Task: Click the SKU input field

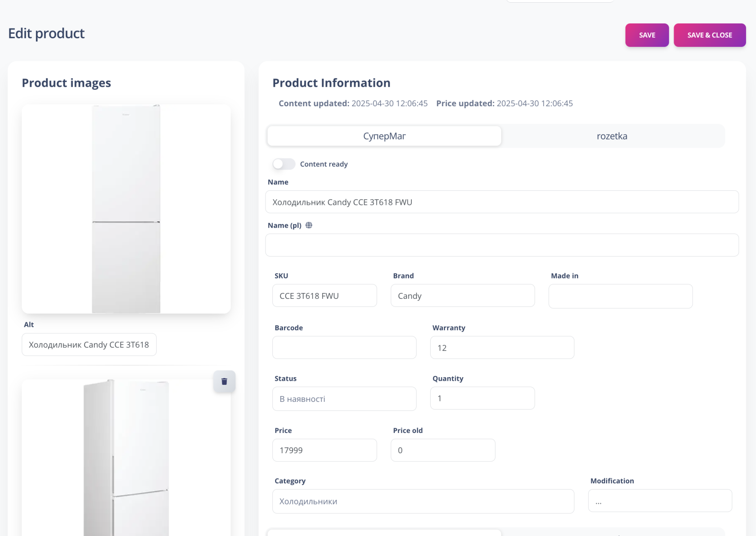Action: (x=324, y=296)
